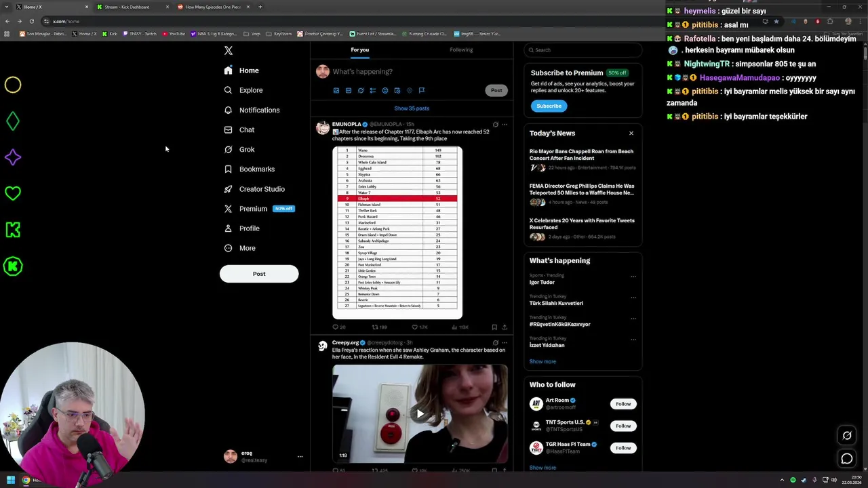
Task: Repost EMUNOPLA's post
Action: [374, 327]
